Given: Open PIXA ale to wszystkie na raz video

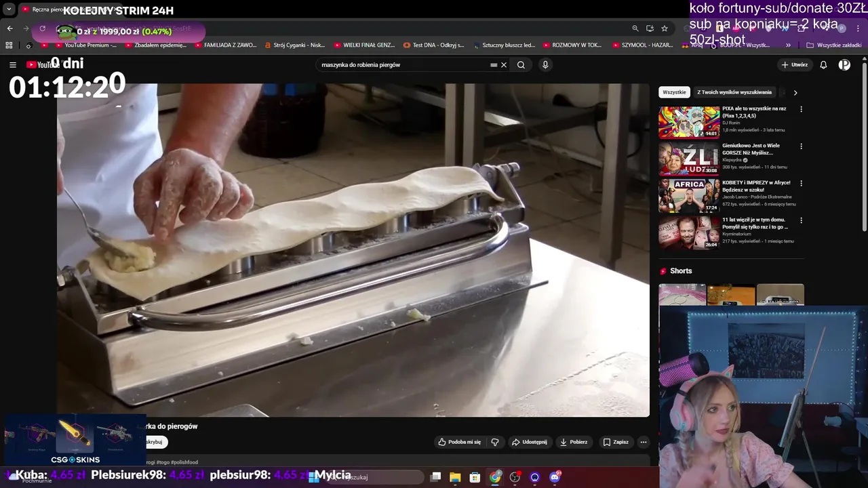Looking at the screenshot, I should 754,112.
